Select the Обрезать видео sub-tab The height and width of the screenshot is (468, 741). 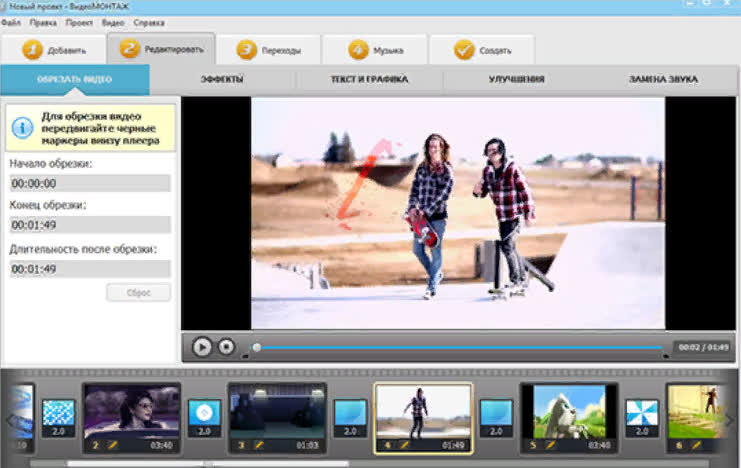coord(75,79)
